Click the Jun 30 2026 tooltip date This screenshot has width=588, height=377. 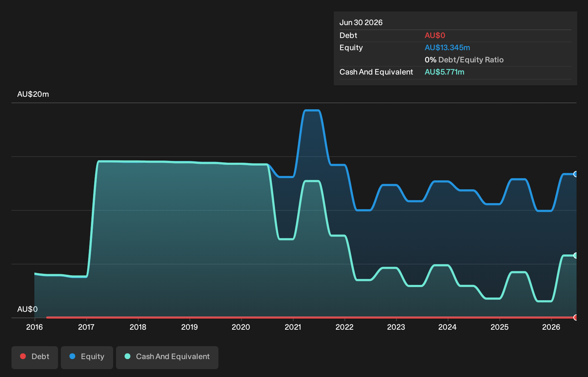click(x=361, y=23)
